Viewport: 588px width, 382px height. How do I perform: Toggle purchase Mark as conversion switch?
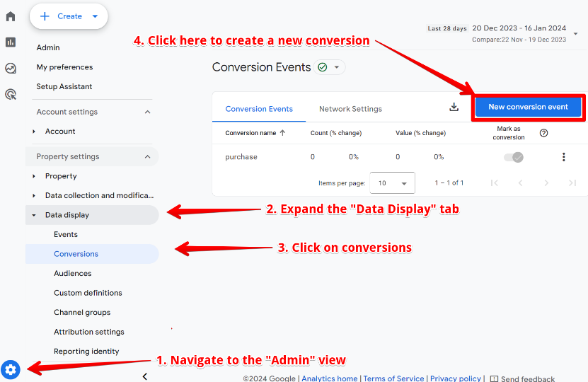point(514,157)
